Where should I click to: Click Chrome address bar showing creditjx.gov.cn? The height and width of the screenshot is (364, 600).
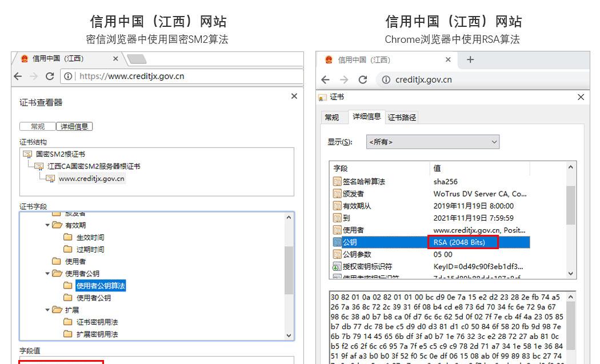483,79
